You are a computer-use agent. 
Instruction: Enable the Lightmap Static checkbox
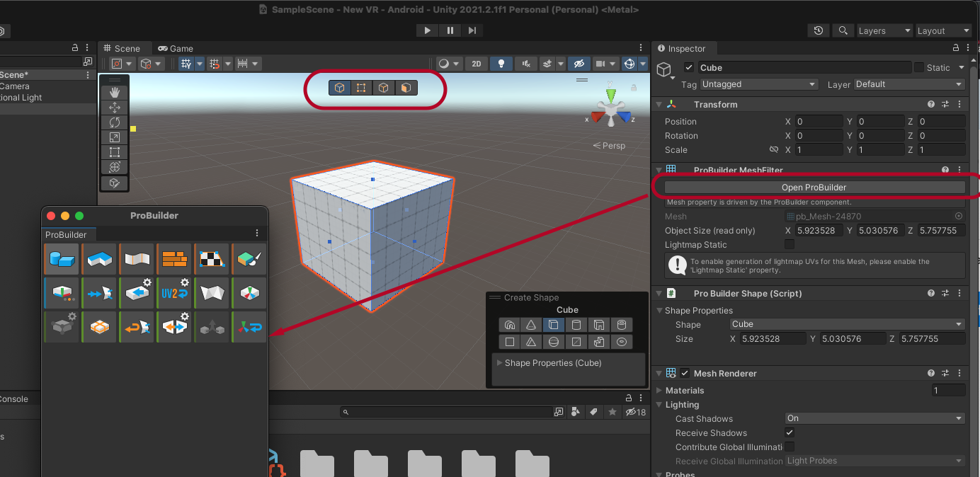coord(790,245)
